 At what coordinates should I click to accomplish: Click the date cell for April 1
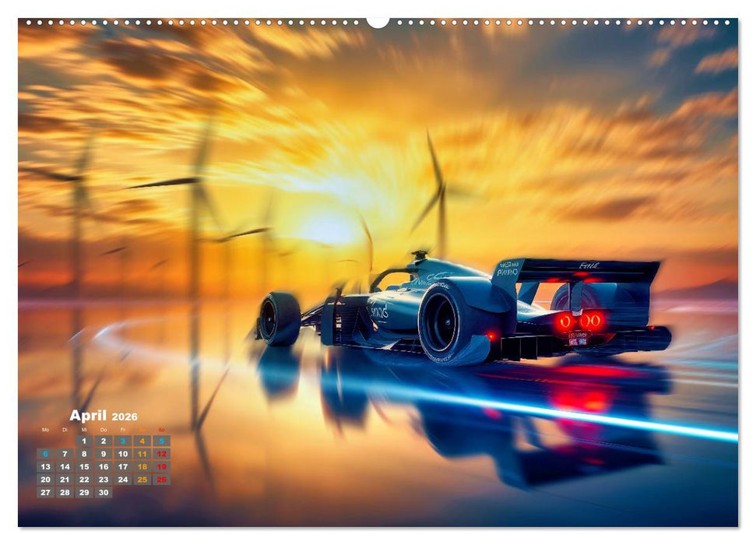pyautogui.click(x=84, y=441)
